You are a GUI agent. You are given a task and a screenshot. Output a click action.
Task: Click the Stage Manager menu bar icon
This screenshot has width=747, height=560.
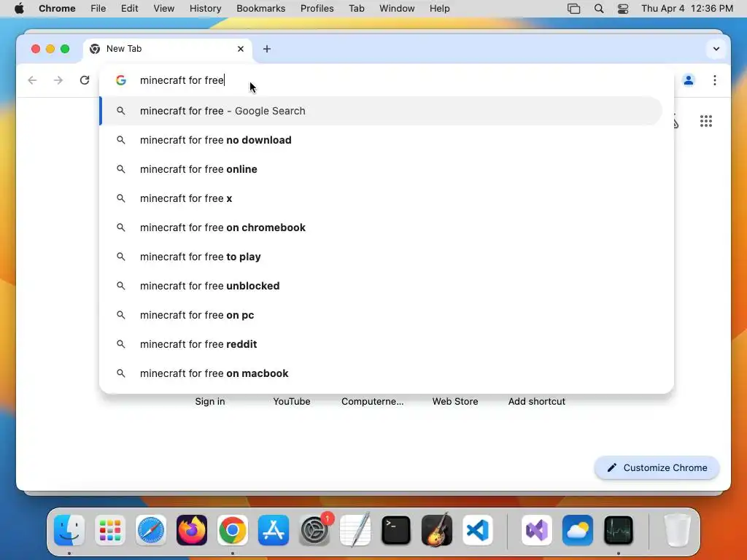(x=573, y=9)
